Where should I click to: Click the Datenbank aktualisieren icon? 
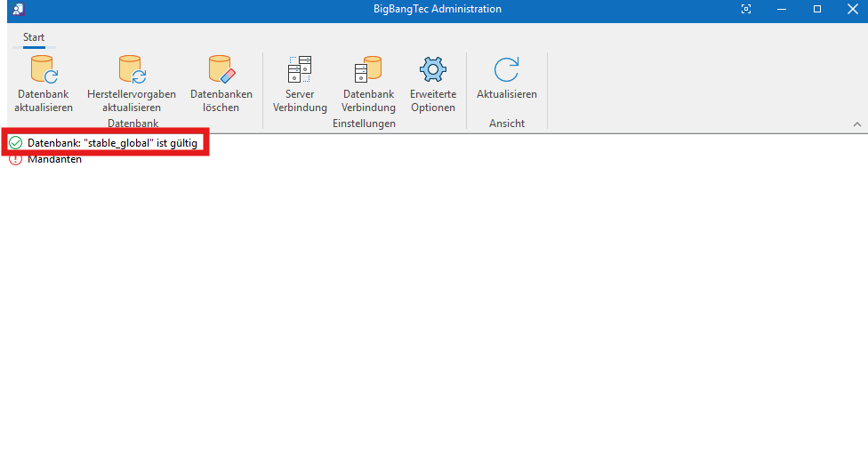[43, 69]
